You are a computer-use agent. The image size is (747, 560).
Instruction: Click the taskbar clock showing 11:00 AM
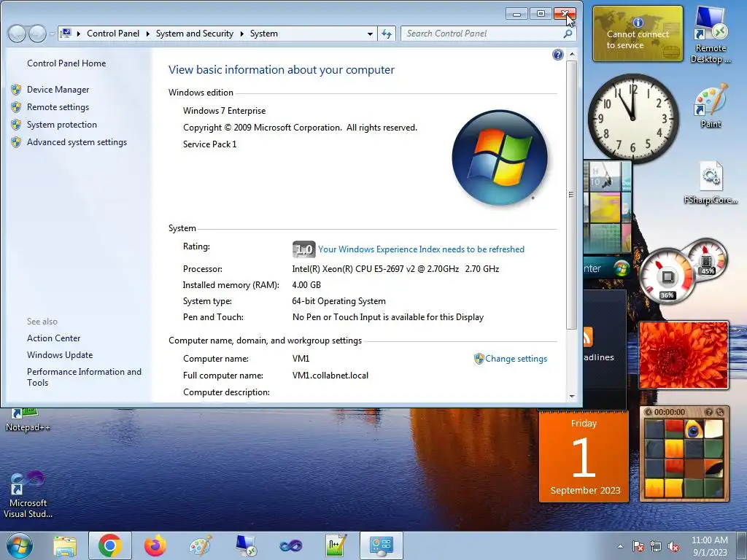(709, 546)
